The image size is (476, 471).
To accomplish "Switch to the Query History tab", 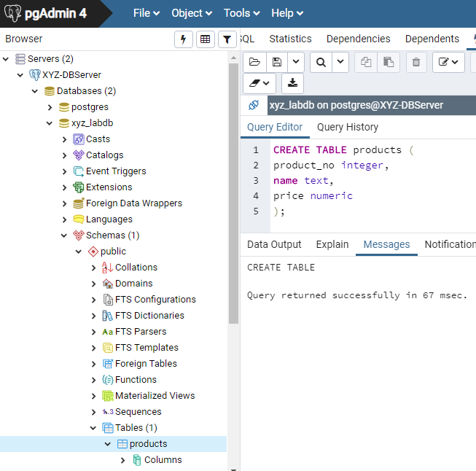I will (348, 127).
